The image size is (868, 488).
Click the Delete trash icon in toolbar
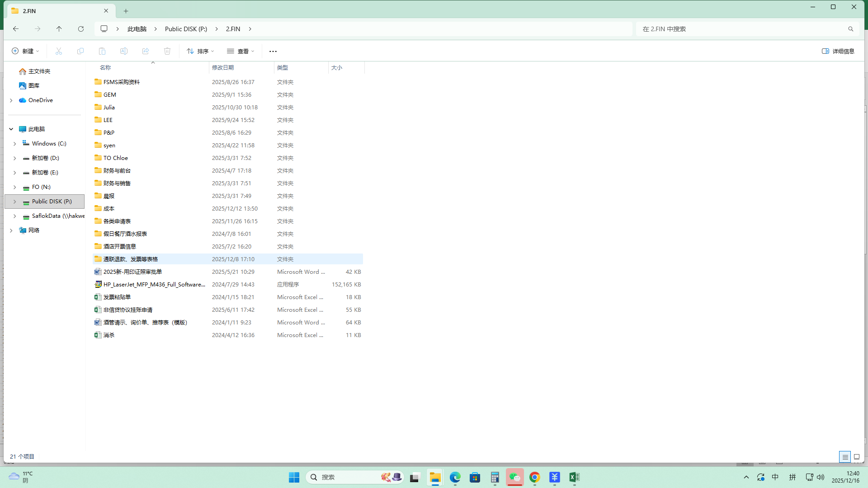(x=167, y=51)
